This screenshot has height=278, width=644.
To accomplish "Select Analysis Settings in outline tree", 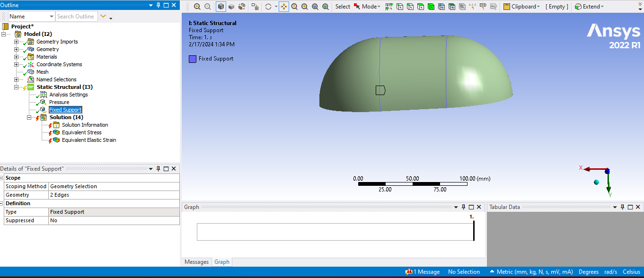I will click(x=69, y=95).
